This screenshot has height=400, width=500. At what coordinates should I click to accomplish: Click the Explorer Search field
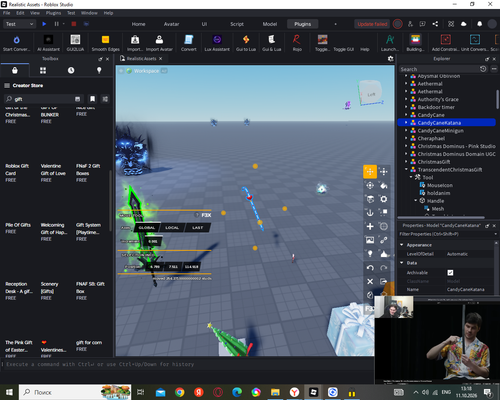tap(438, 69)
